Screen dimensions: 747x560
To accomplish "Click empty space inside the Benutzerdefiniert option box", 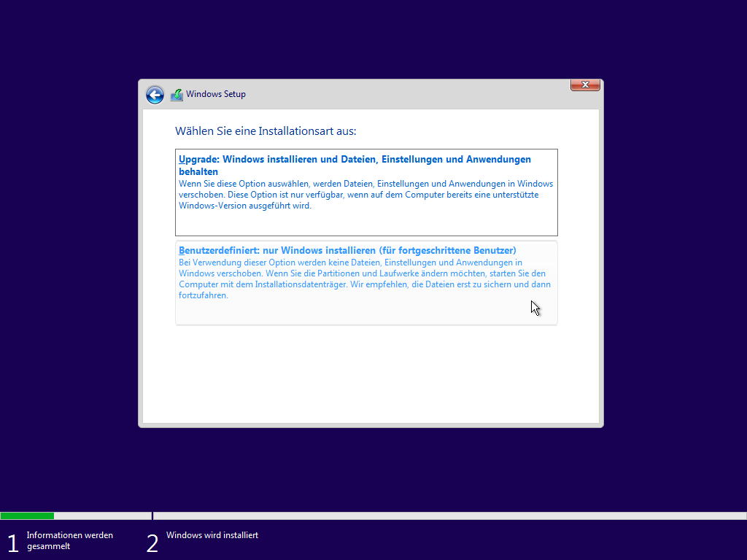I will click(366, 313).
